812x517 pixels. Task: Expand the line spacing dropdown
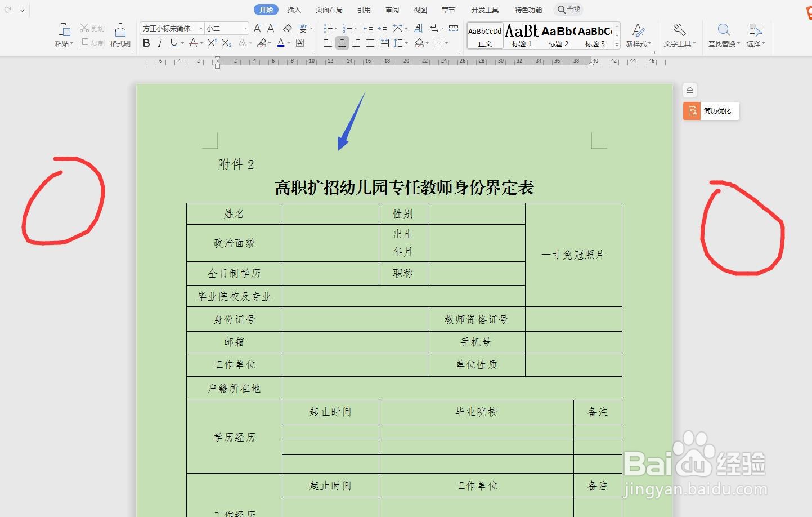[406, 43]
